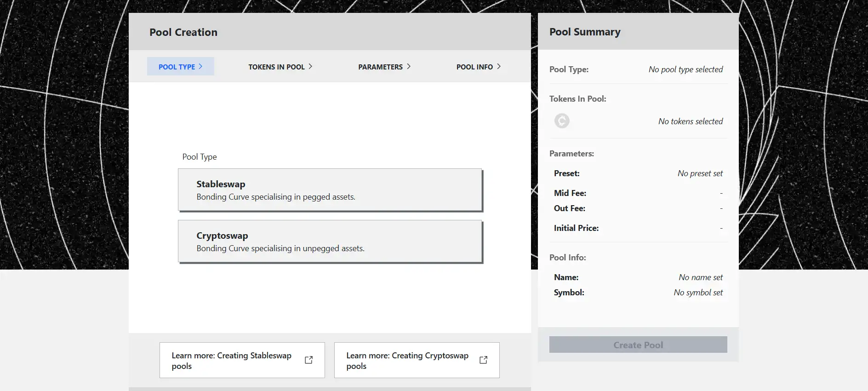Viewport: 868px width, 391px height.
Task: Click the chevron arrow next to POOL INFO
Action: pos(499,67)
